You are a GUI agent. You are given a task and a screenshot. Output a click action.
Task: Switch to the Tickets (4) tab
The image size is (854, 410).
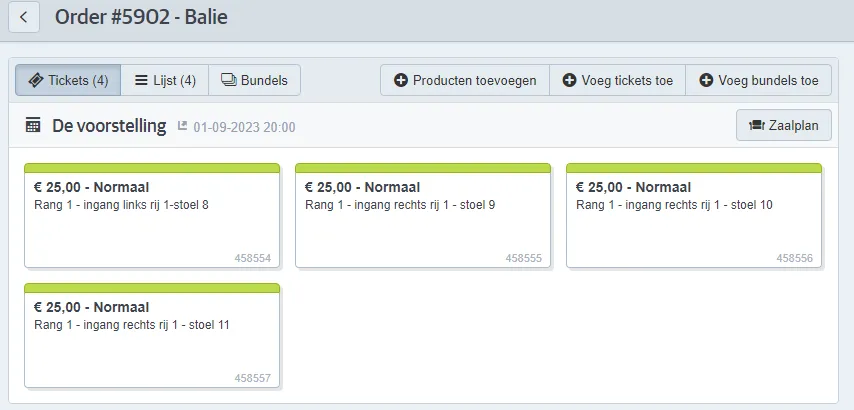pyautogui.click(x=68, y=81)
